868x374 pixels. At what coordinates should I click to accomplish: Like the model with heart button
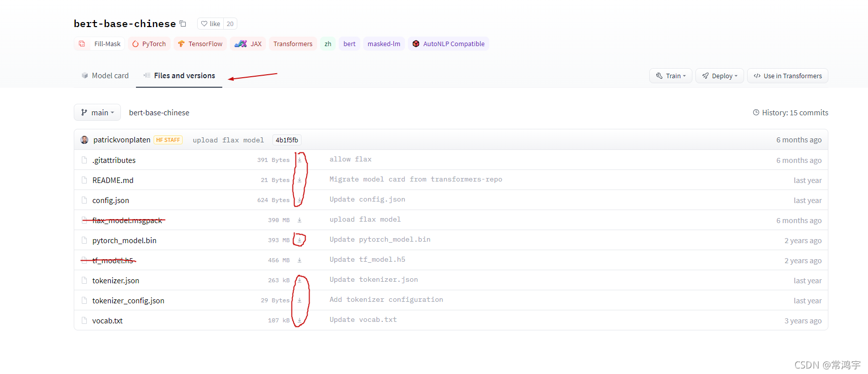tap(211, 24)
